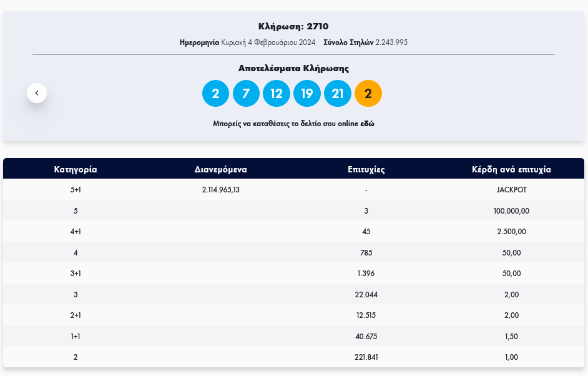Click the 'Διανεμόμενα' column header
Screen dimensions: 588x376
(x=221, y=169)
